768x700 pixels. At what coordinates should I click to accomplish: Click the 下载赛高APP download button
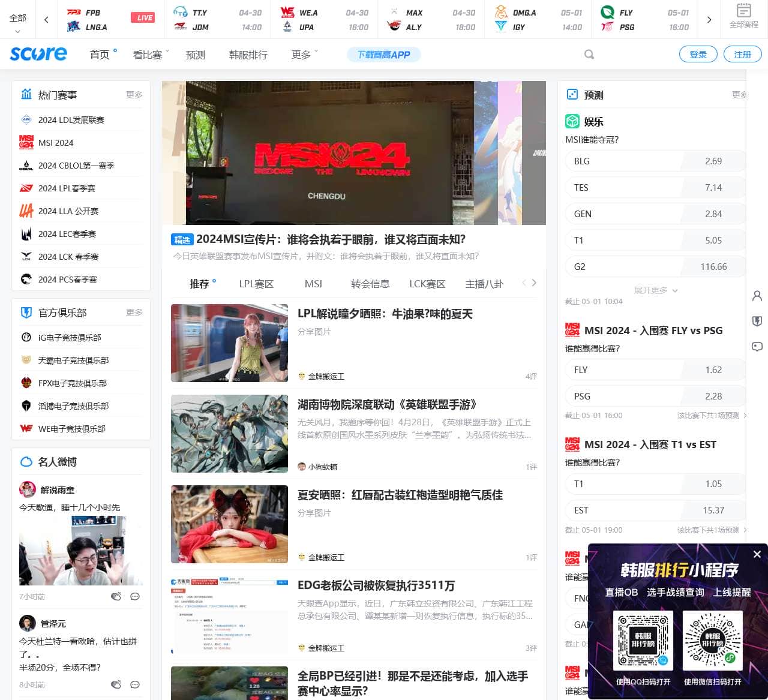tap(384, 55)
